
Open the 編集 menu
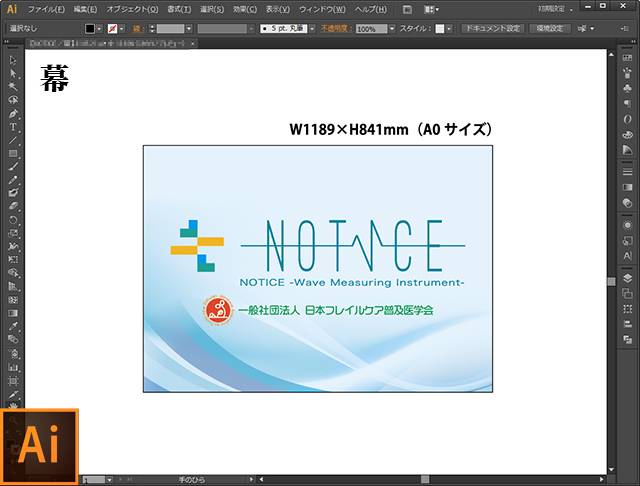pyautogui.click(x=85, y=9)
